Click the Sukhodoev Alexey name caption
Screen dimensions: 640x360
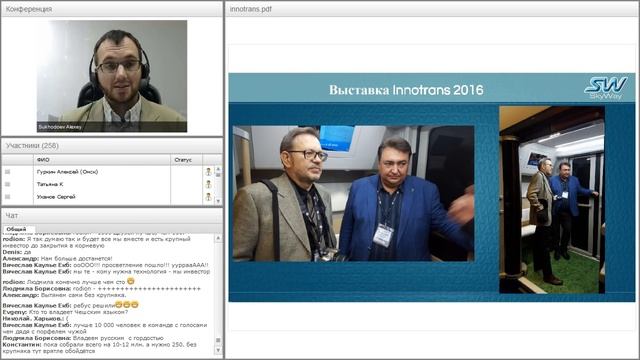click(60, 127)
